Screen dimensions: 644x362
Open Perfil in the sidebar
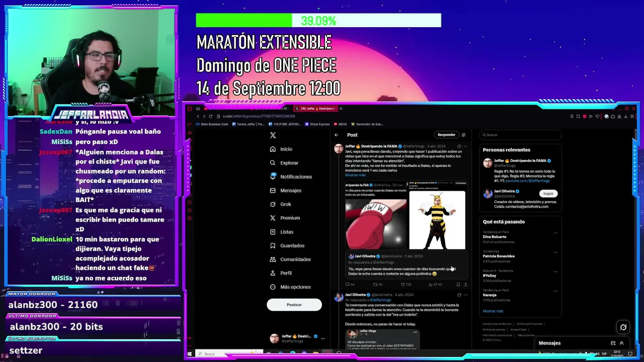click(x=281, y=273)
